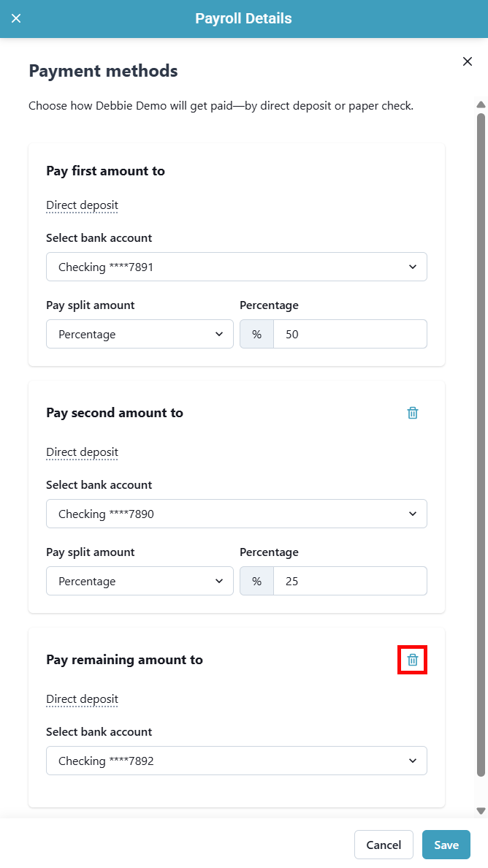Close the Payroll Details header panel

coord(16,18)
